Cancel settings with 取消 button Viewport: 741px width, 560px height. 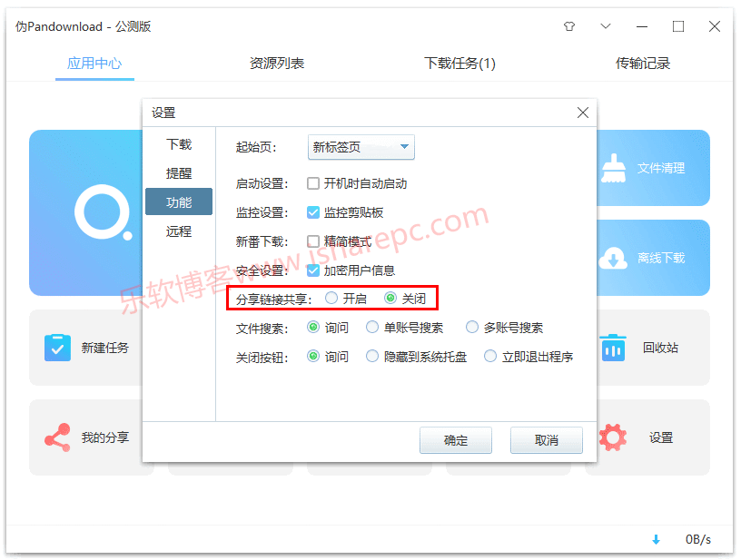pos(546,440)
